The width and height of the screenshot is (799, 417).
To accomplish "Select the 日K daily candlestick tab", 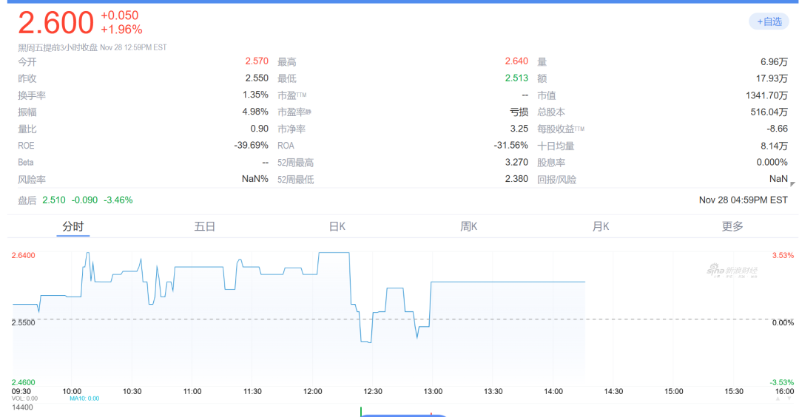I will (x=337, y=226).
